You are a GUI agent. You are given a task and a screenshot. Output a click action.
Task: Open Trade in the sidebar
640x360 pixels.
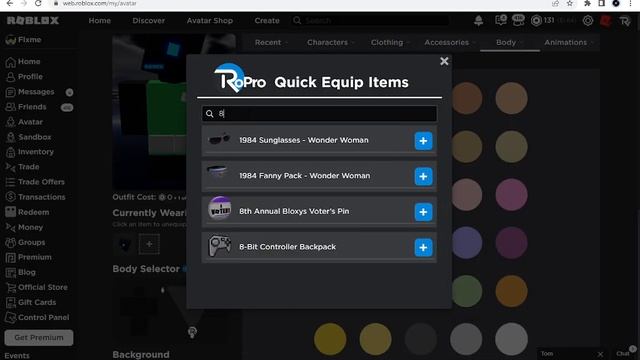click(23, 167)
